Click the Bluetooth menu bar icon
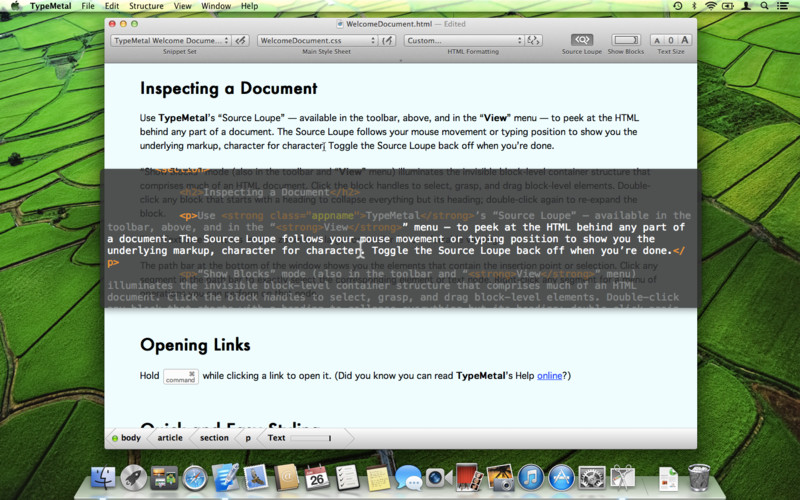This screenshot has height=500, width=800. pos(694,6)
